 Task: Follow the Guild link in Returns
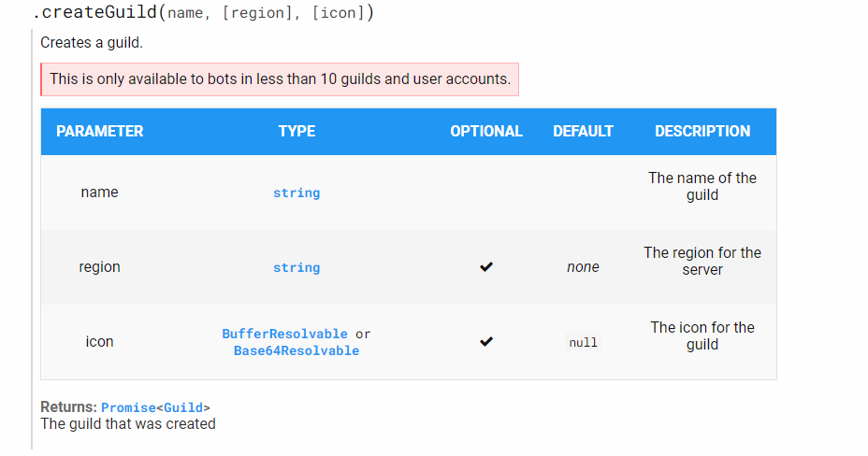click(183, 408)
